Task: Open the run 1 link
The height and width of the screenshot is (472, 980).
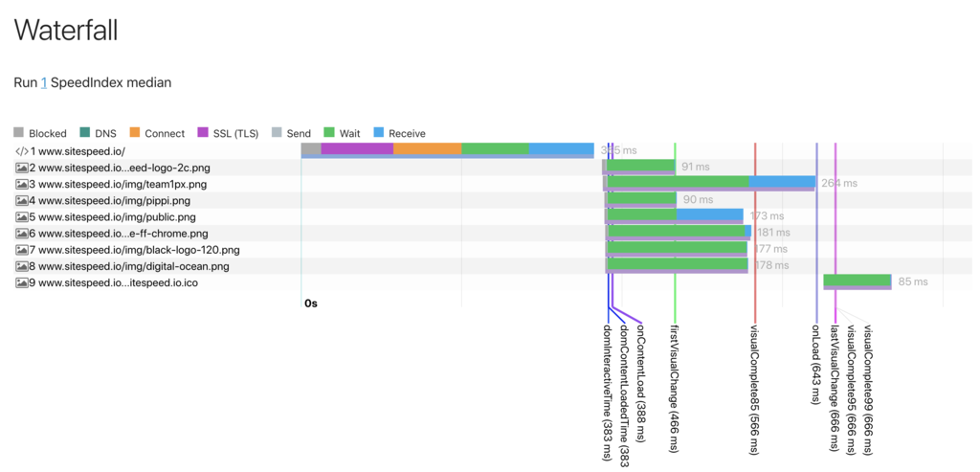Action: [44, 82]
